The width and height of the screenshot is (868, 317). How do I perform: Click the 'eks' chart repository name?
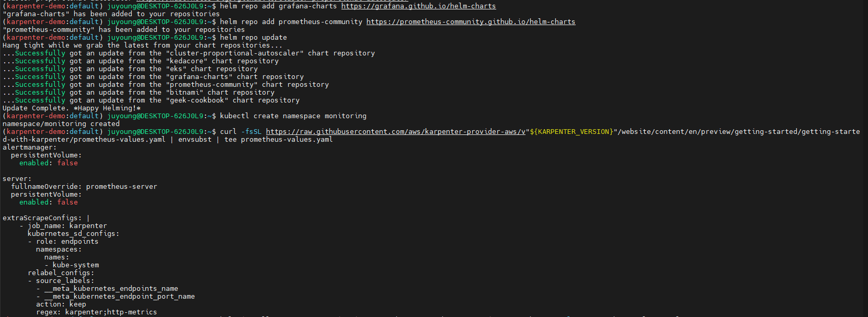coord(176,69)
